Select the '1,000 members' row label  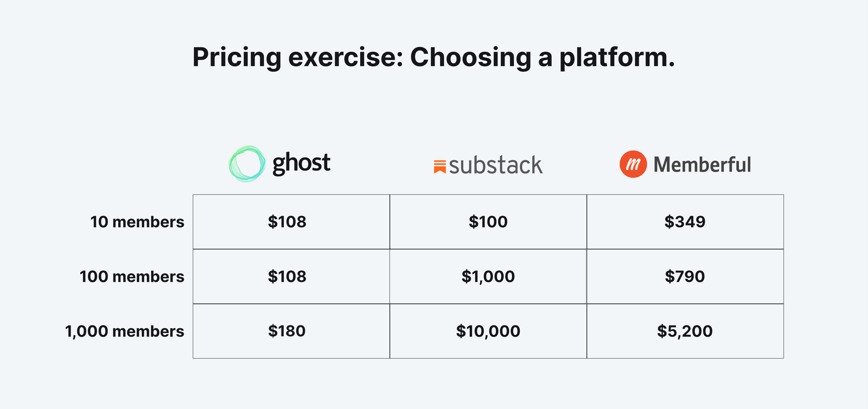(125, 331)
